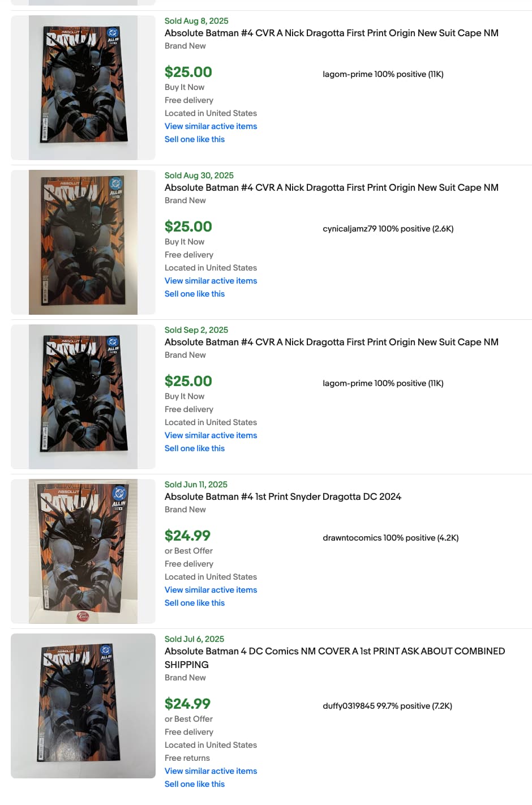Open the Sep 2 sold listing thumbnail

83,397
